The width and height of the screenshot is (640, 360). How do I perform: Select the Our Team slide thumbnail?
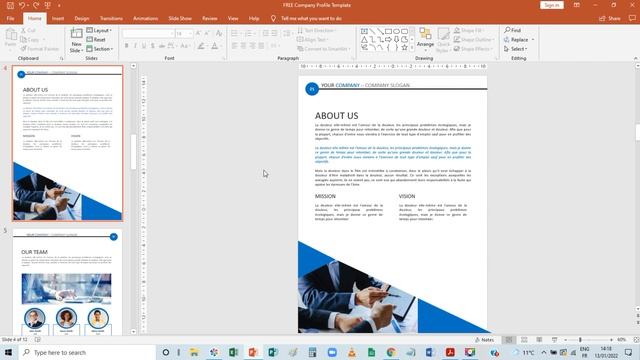(x=67, y=282)
